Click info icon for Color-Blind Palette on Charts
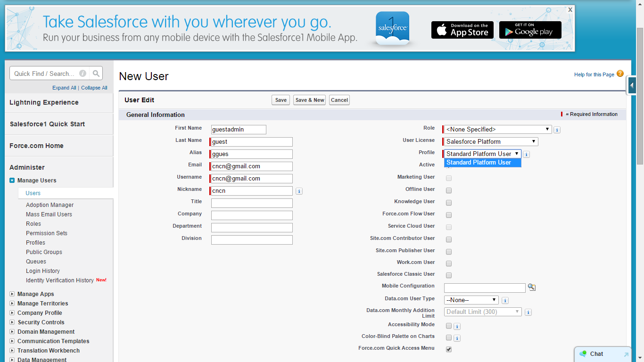The height and width of the screenshot is (362, 644). [x=457, y=338]
